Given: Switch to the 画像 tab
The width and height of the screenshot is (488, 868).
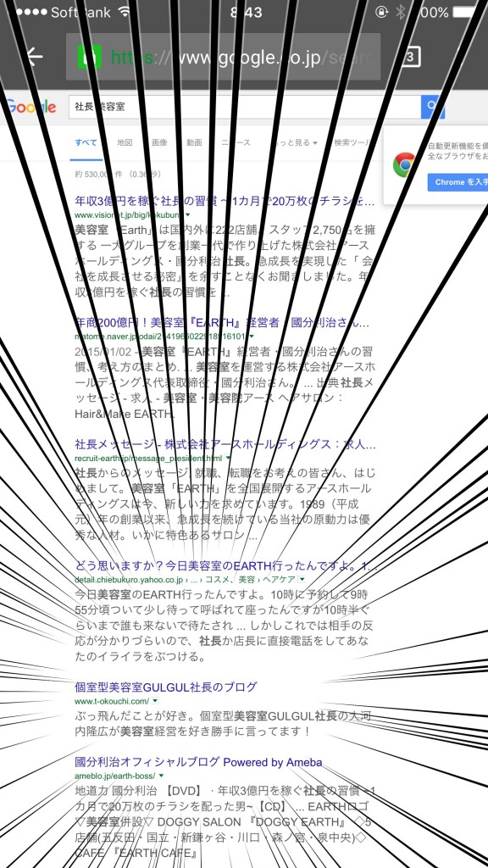Looking at the screenshot, I should (159, 142).
